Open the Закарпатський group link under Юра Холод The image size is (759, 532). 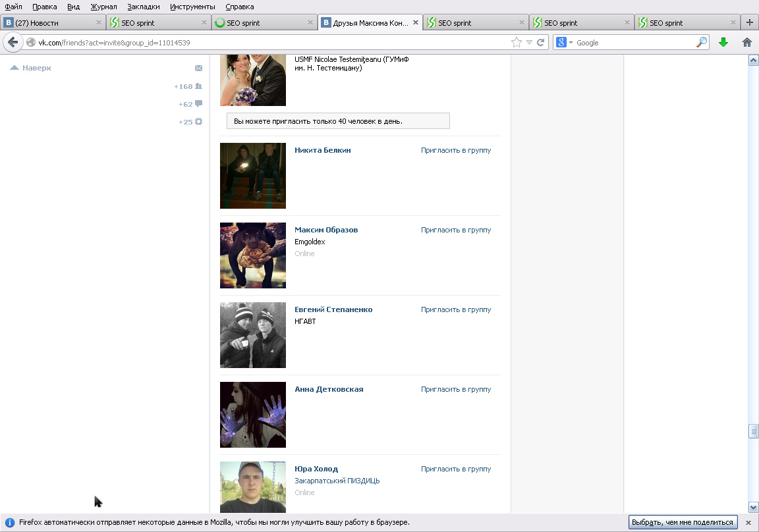tap(337, 481)
